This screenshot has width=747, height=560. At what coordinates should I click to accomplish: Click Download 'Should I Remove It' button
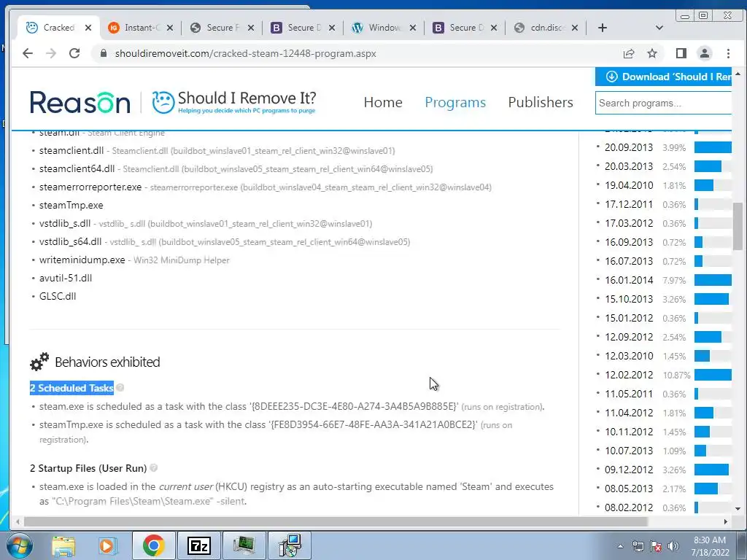[663, 77]
